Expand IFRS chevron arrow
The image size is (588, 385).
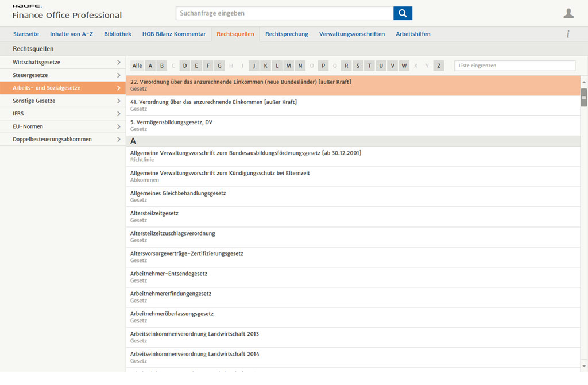point(118,113)
